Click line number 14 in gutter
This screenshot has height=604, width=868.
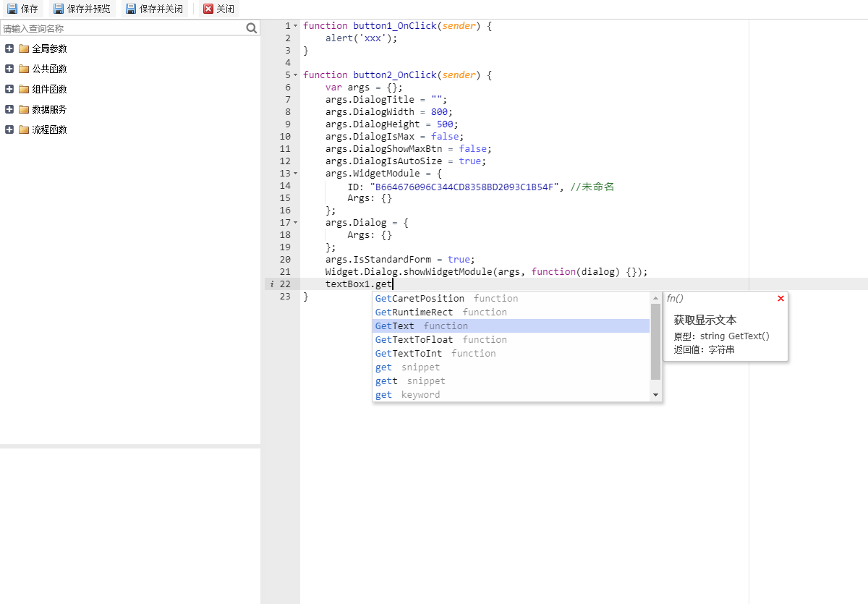285,186
